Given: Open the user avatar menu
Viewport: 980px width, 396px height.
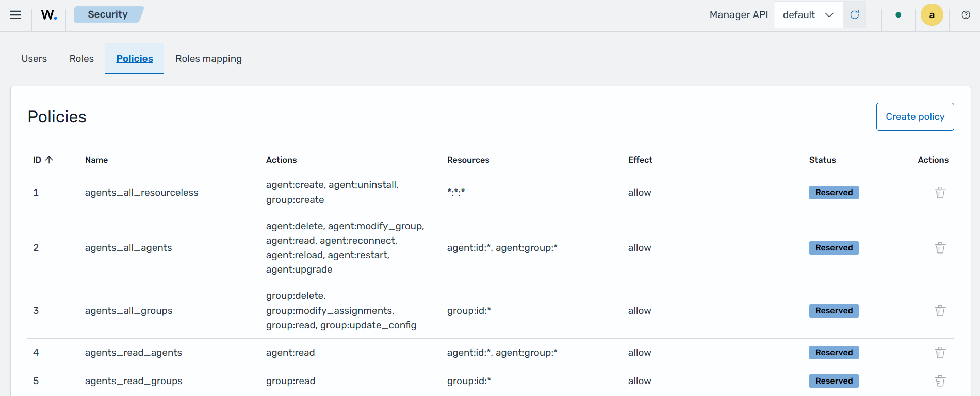Looking at the screenshot, I should click(x=932, y=15).
